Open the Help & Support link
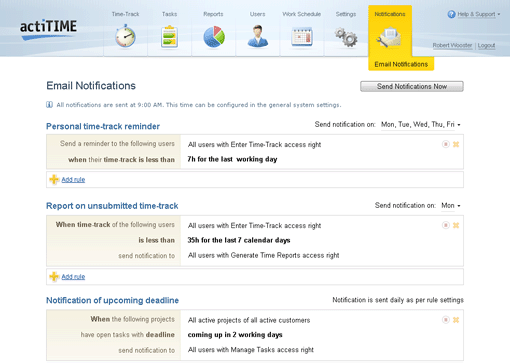 coord(476,14)
